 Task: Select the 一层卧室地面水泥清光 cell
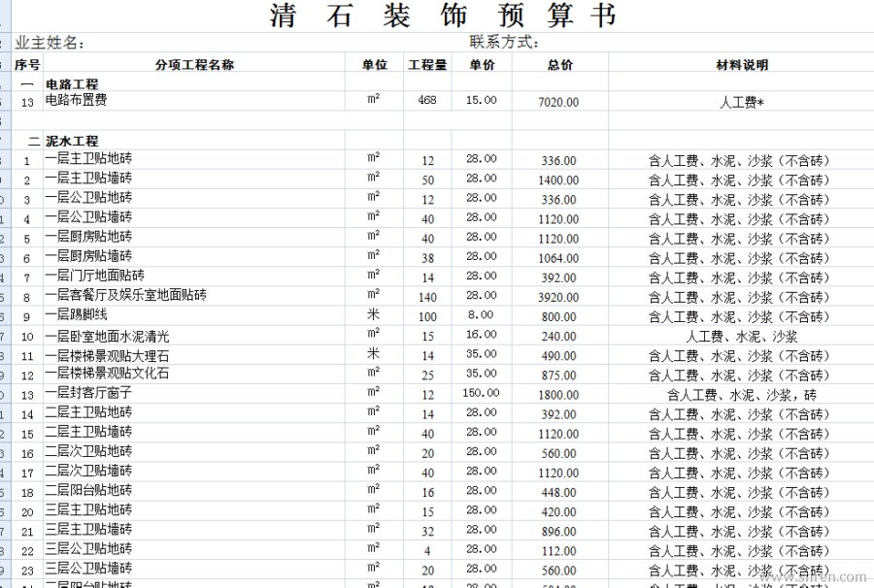[194, 335]
